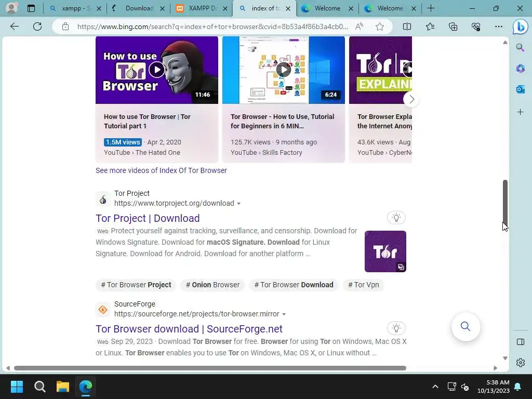
Task: Click the sidebar search icon
Action: coord(520,47)
